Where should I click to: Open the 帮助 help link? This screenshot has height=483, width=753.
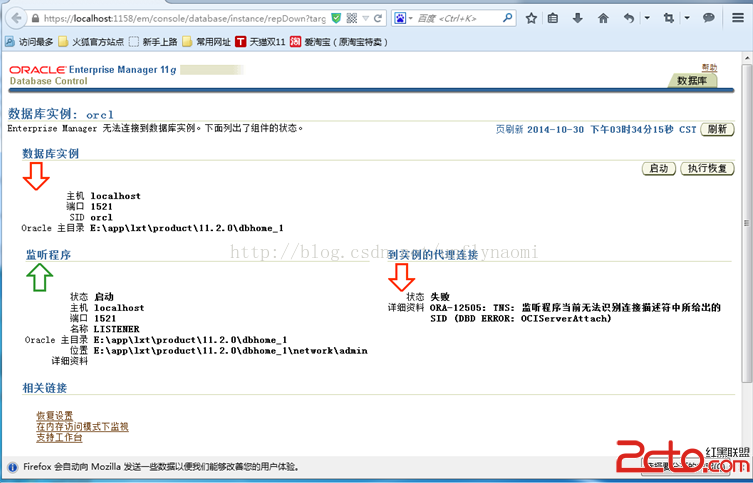(x=709, y=68)
